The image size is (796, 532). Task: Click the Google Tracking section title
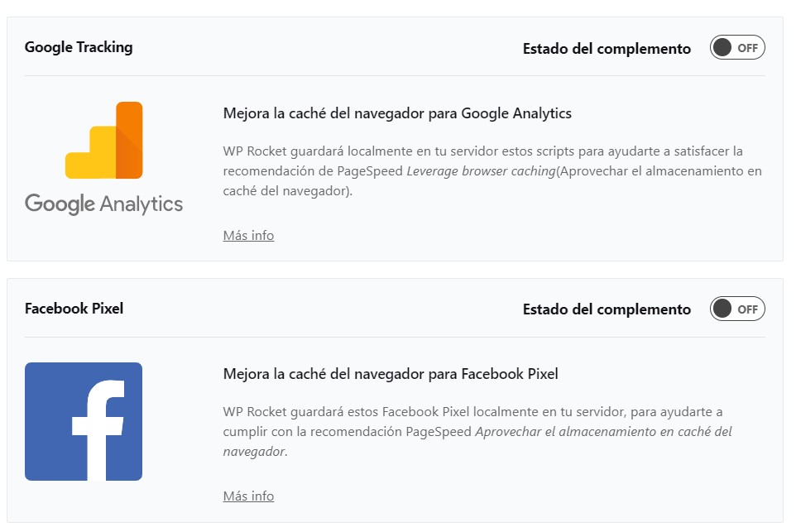pos(79,47)
